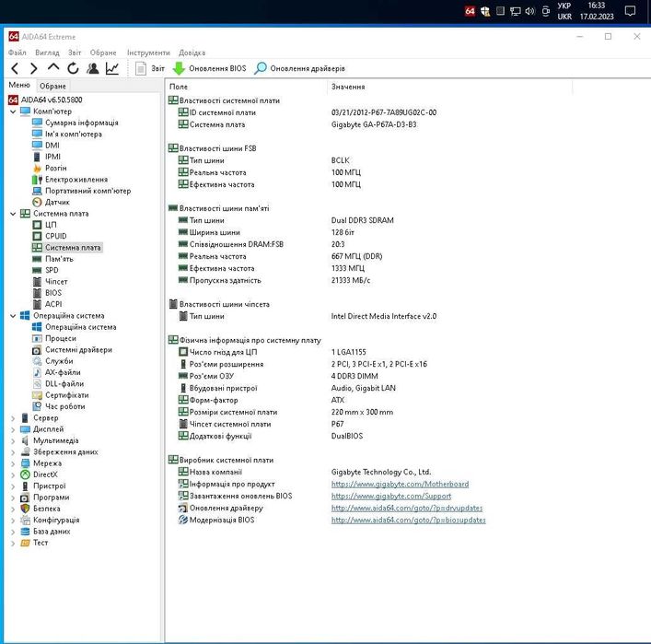Image resolution: width=651 pixels, height=644 pixels.
Task: Open the Файл menu
Action: click(17, 53)
